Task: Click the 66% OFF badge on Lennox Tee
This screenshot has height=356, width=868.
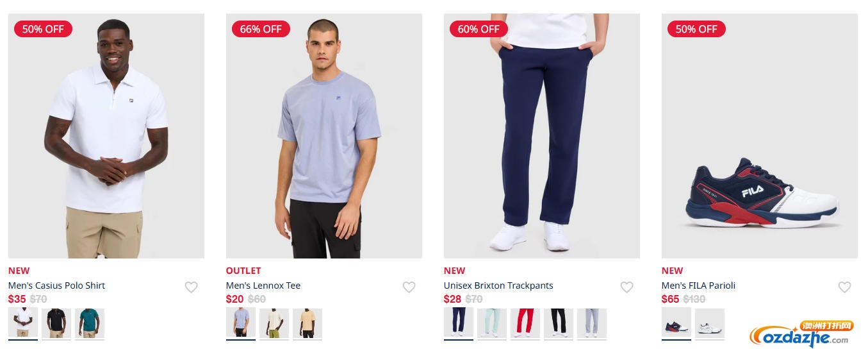Action: point(261,29)
